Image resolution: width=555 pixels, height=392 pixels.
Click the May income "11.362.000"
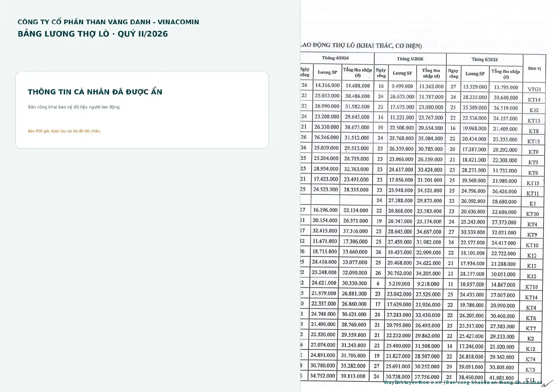click(x=431, y=86)
